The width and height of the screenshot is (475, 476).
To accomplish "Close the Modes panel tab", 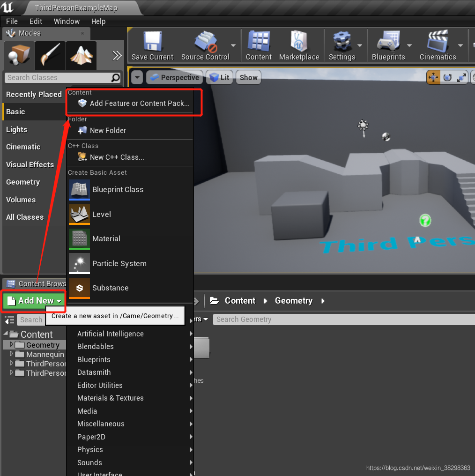I will (82, 33).
